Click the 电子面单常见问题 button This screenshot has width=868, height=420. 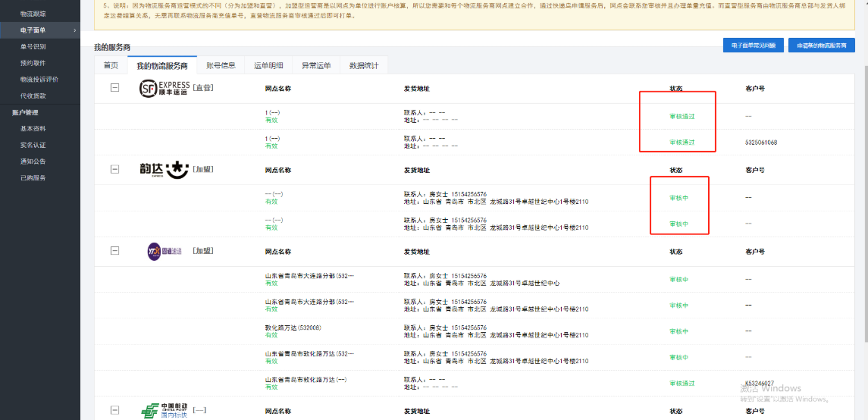point(753,45)
